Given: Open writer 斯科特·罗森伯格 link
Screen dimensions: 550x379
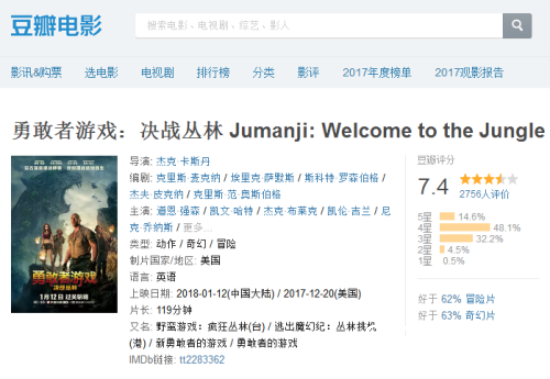Looking at the screenshot, I should point(342,178).
